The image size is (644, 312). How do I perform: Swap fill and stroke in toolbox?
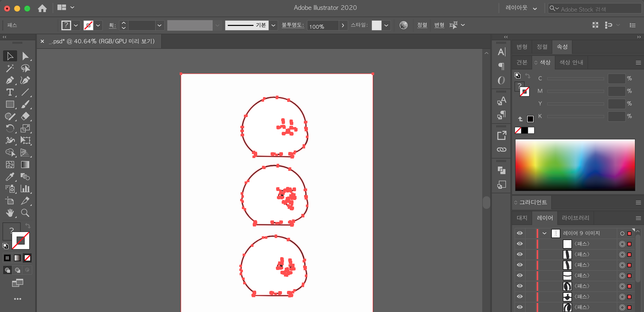pyautogui.click(x=28, y=225)
